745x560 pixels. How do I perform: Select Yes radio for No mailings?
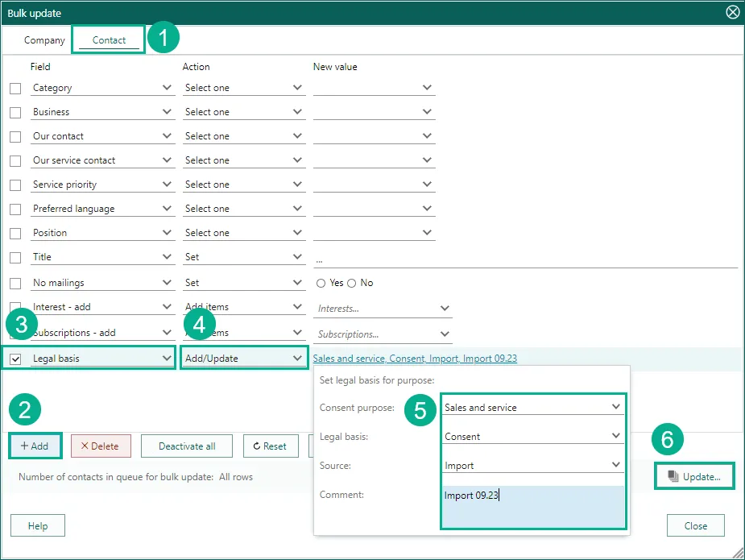(321, 283)
